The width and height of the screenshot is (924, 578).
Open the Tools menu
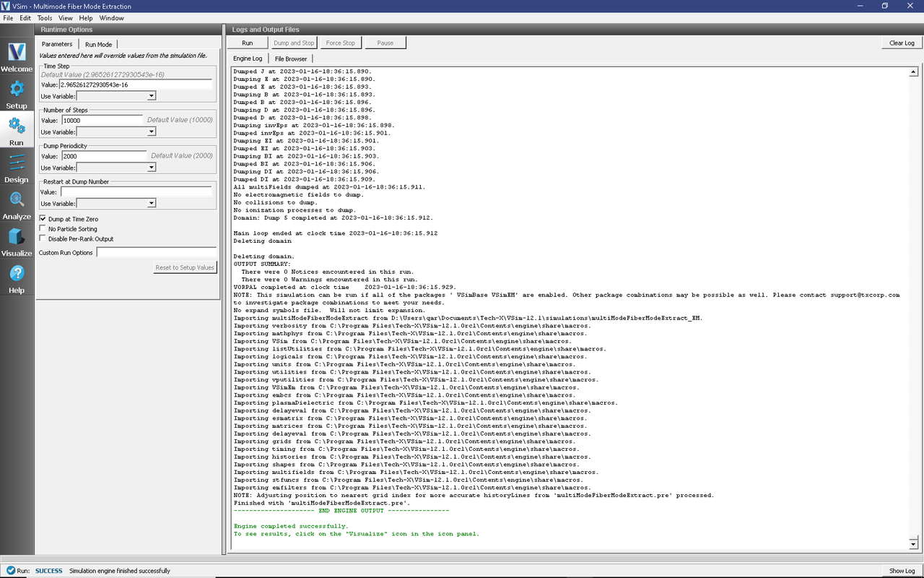(x=44, y=18)
